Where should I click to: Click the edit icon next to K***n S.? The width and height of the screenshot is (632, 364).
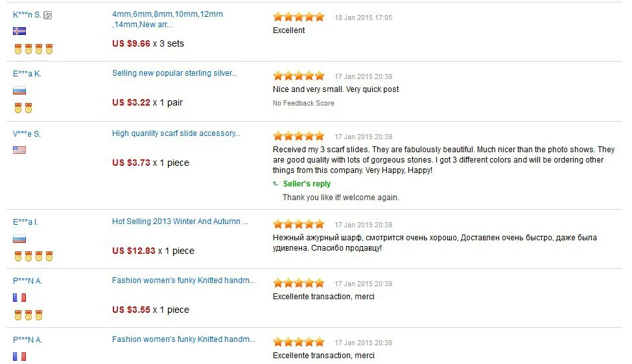(x=47, y=16)
